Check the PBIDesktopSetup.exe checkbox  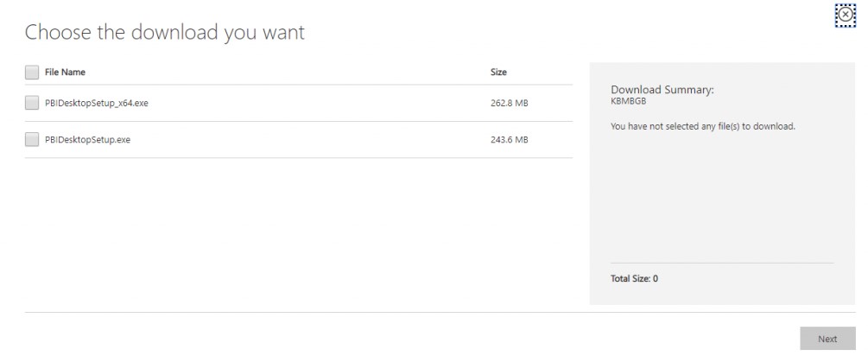(x=32, y=140)
